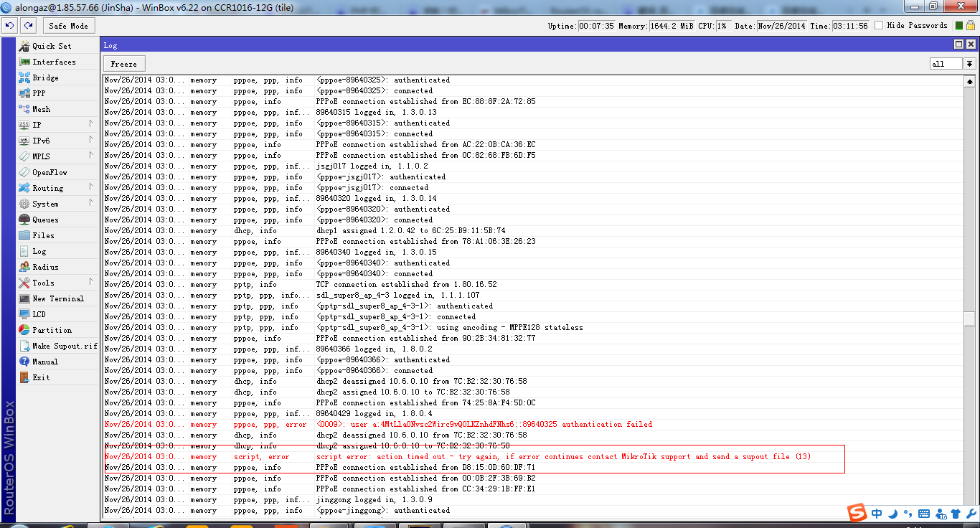Image resolution: width=980 pixels, height=528 pixels.
Task: Expand the Tools submenu arrow
Action: pyautogui.click(x=91, y=282)
